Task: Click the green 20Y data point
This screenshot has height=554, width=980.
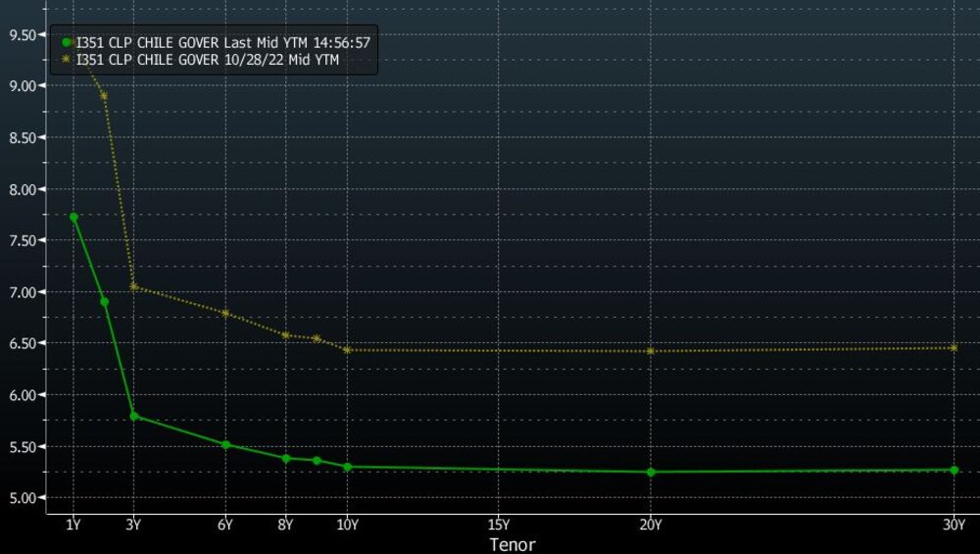Action: click(x=651, y=472)
